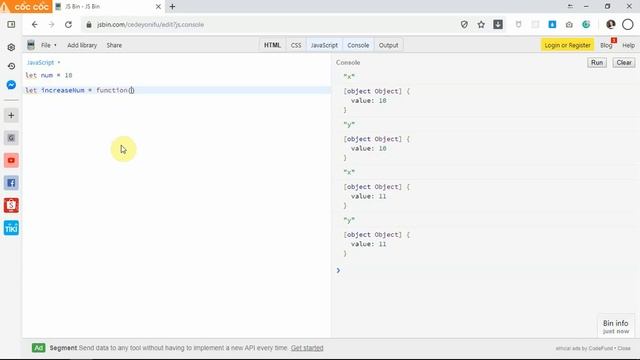Toggle the HTML panel

click(x=272, y=45)
